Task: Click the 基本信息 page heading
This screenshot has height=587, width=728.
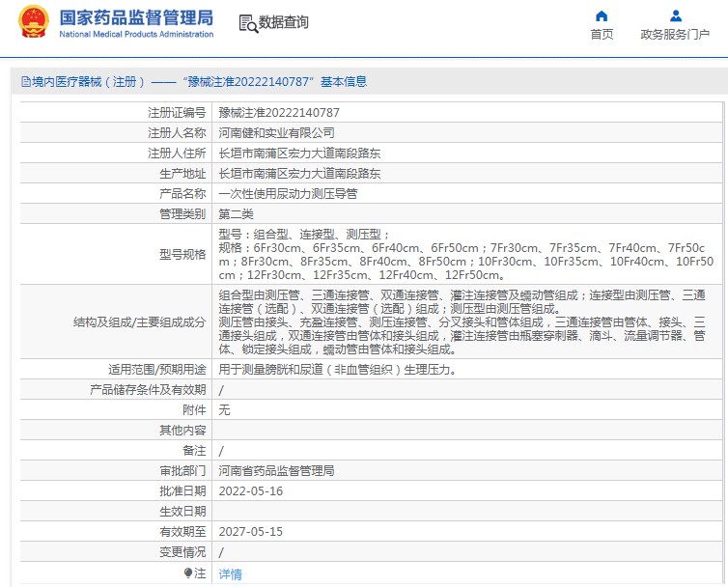Action: (x=344, y=82)
